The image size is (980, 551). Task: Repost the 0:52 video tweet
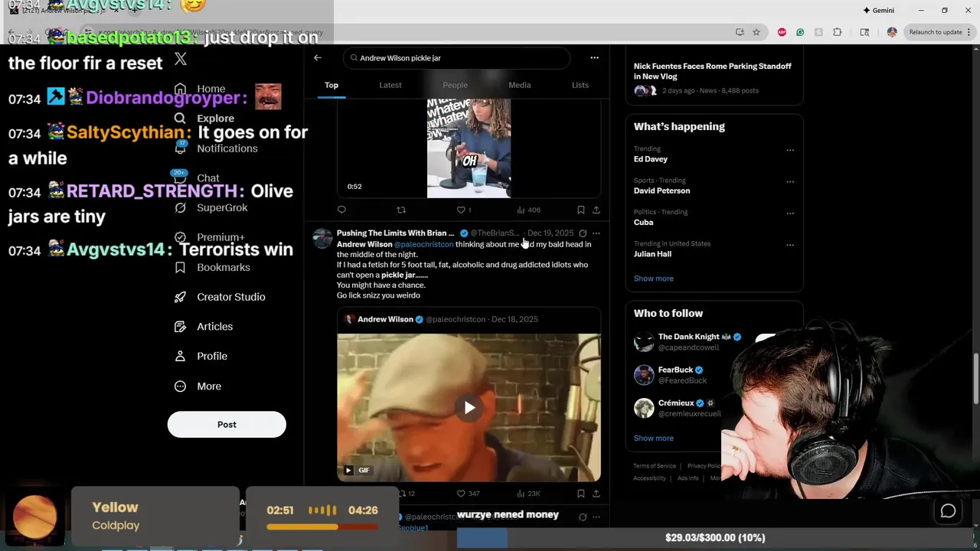(x=401, y=210)
